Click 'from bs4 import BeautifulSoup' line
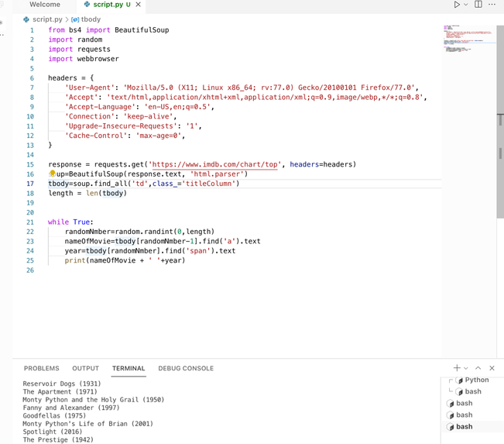Image resolution: width=504 pixels, height=444 pixels. click(x=108, y=30)
